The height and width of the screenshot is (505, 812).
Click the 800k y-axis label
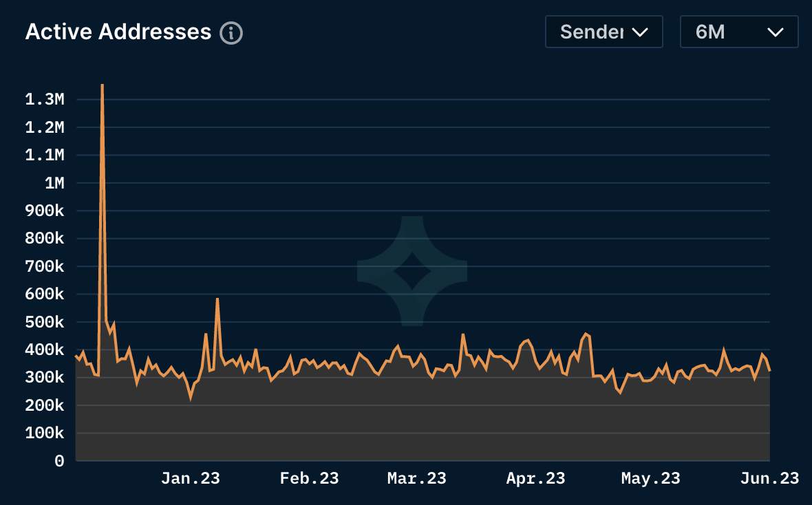[x=45, y=238]
